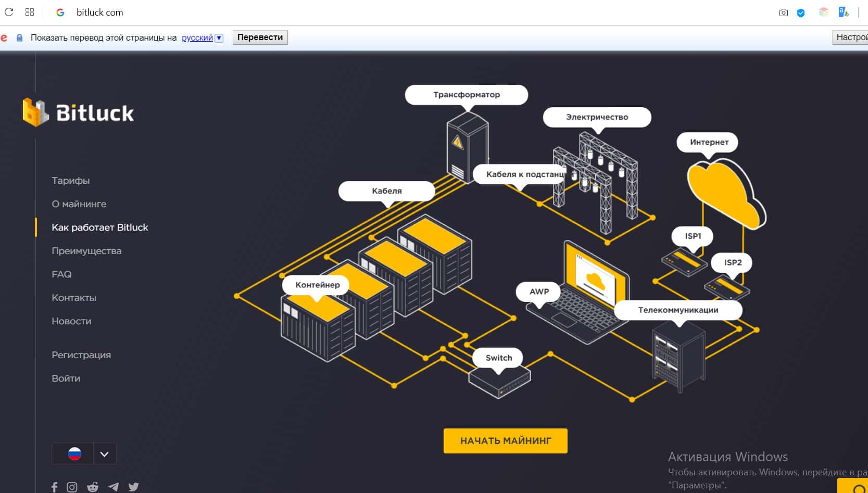Click the translate icon in the address bar

click(843, 12)
